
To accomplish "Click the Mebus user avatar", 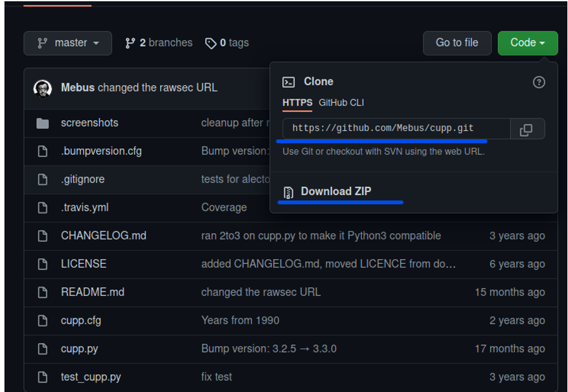I will click(43, 88).
